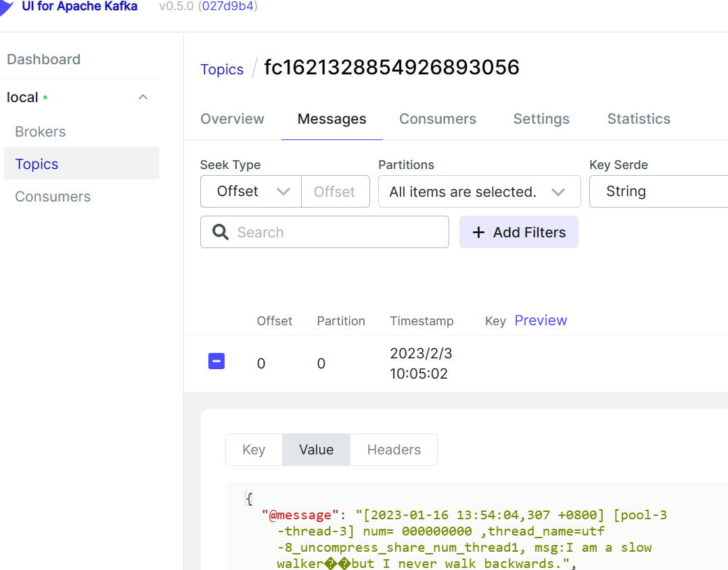Open Consumers from the sidebar
This screenshot has width=728, height=570.
(x=52, y=196)
